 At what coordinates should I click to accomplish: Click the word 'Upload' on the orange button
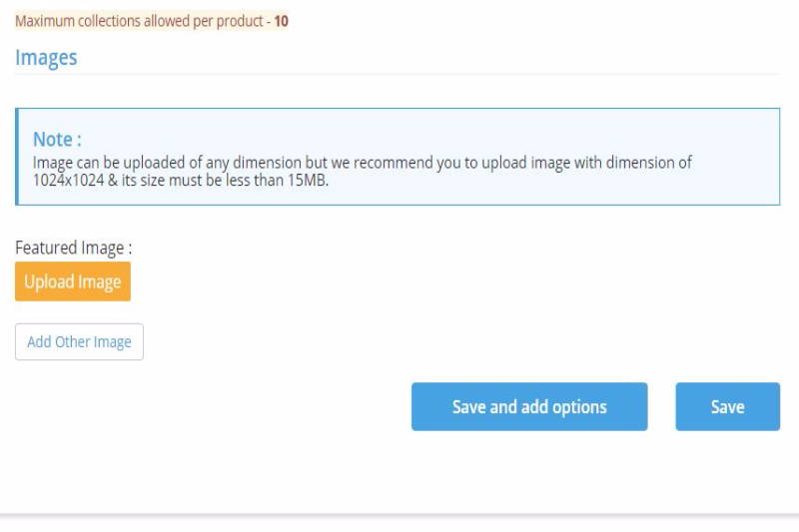coord(49,282)
